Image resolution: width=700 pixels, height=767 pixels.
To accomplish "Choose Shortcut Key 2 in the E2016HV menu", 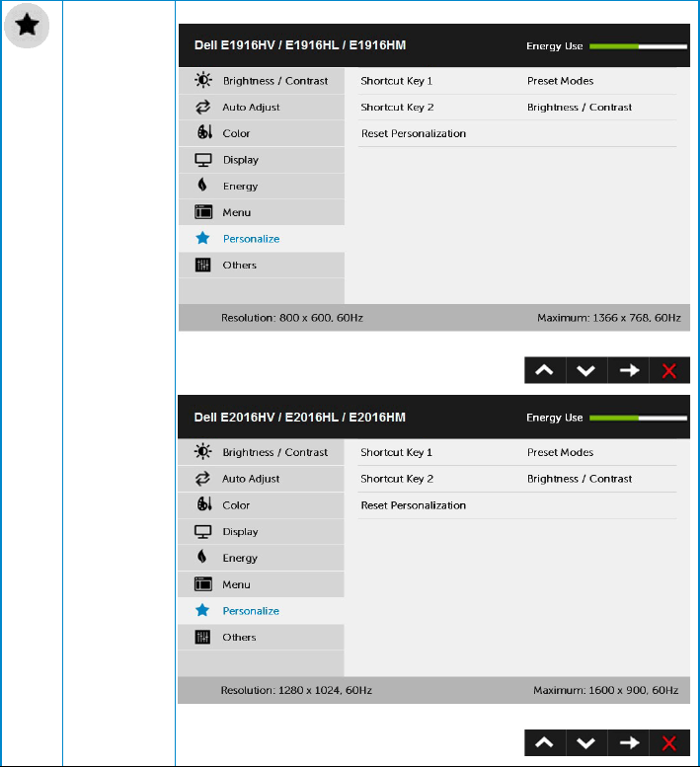I will pos(397,479).
